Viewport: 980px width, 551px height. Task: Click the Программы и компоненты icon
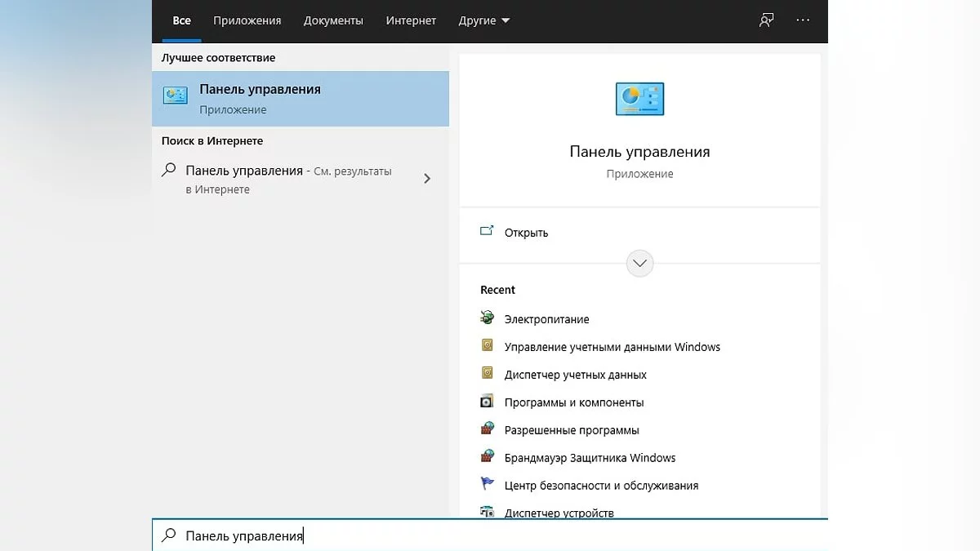point(488,401)
